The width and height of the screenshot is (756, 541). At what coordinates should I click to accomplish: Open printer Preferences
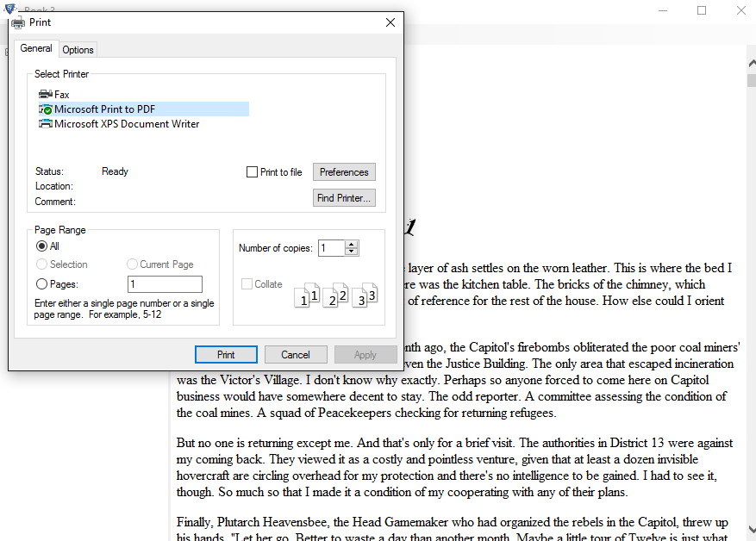[344, 171]
